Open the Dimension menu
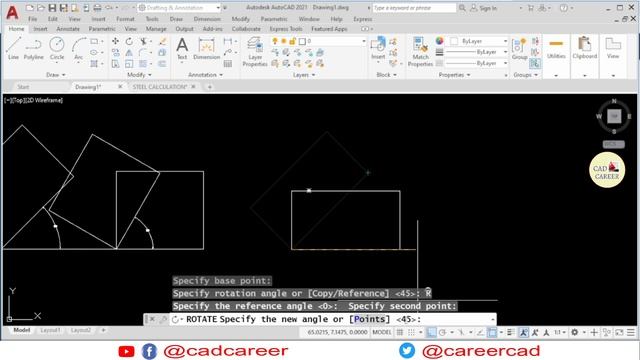The width and height of the screenshot is (640, 360). pos(207,19)
